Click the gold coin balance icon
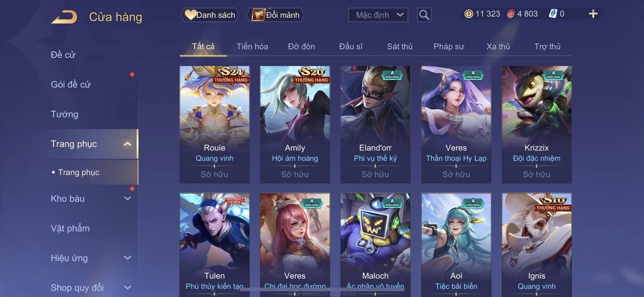Screen dimensions: 644x297 tap(469, 14)
